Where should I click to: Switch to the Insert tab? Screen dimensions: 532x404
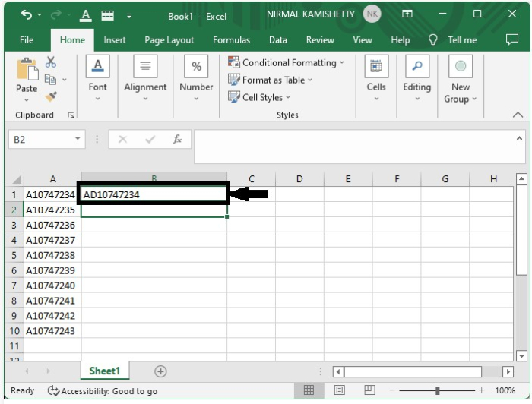[x=115, y=40]
